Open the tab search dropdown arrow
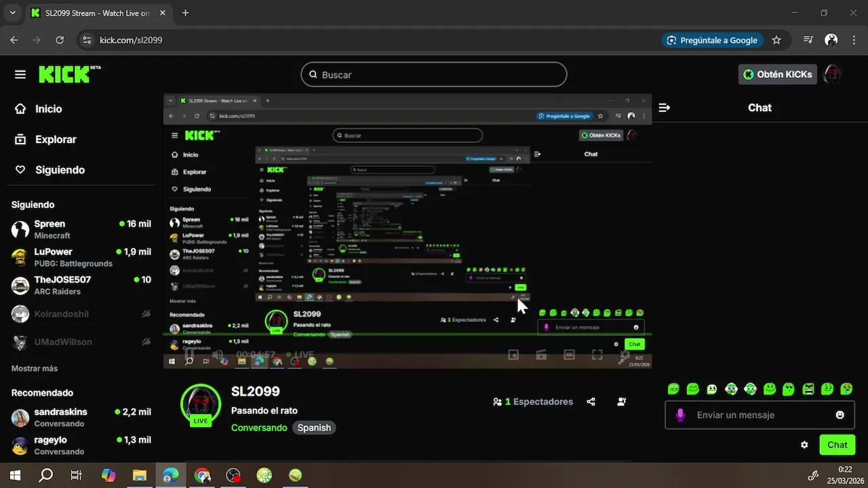868x488 pixels. point(12,13)
